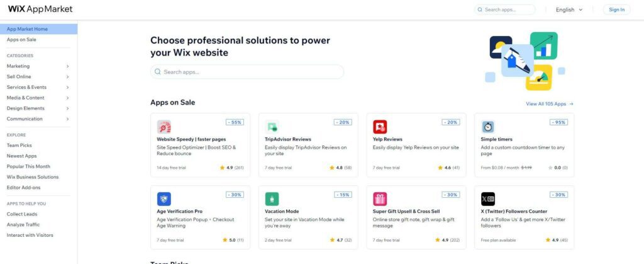Click 'Free plan available' text
644x264 pixels.
[498, 240]
